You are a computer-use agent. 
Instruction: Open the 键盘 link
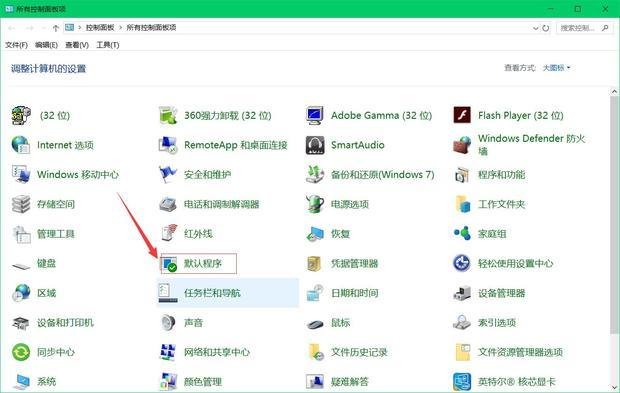point(46,263)
